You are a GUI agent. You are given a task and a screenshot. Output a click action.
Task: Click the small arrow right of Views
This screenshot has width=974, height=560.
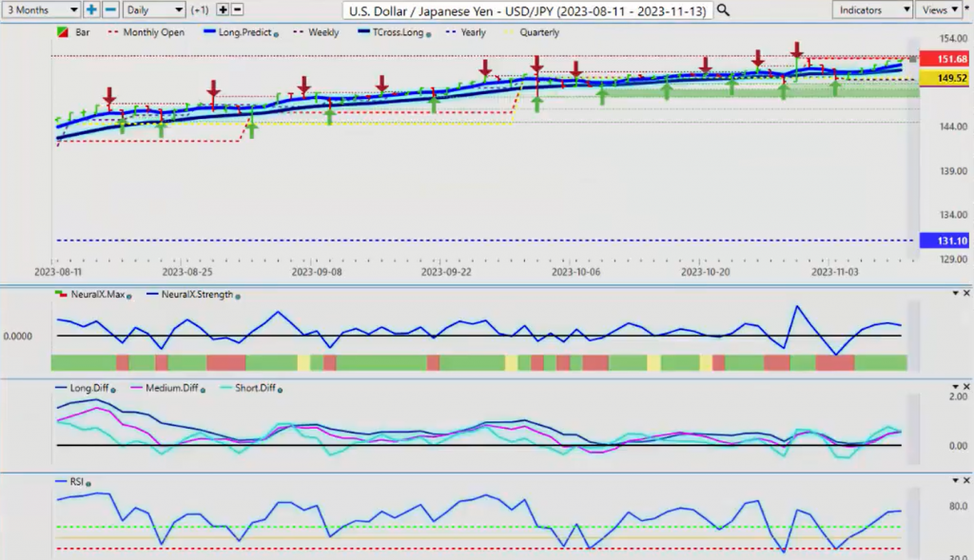966,10
